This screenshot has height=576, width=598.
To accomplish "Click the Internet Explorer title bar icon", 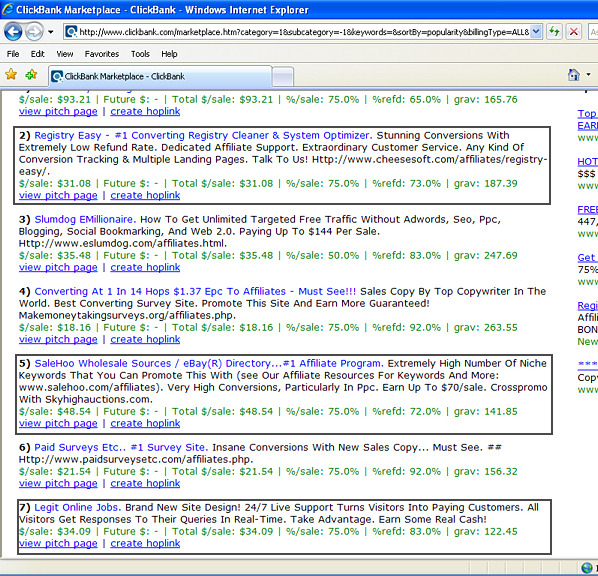I will [7, 9].
